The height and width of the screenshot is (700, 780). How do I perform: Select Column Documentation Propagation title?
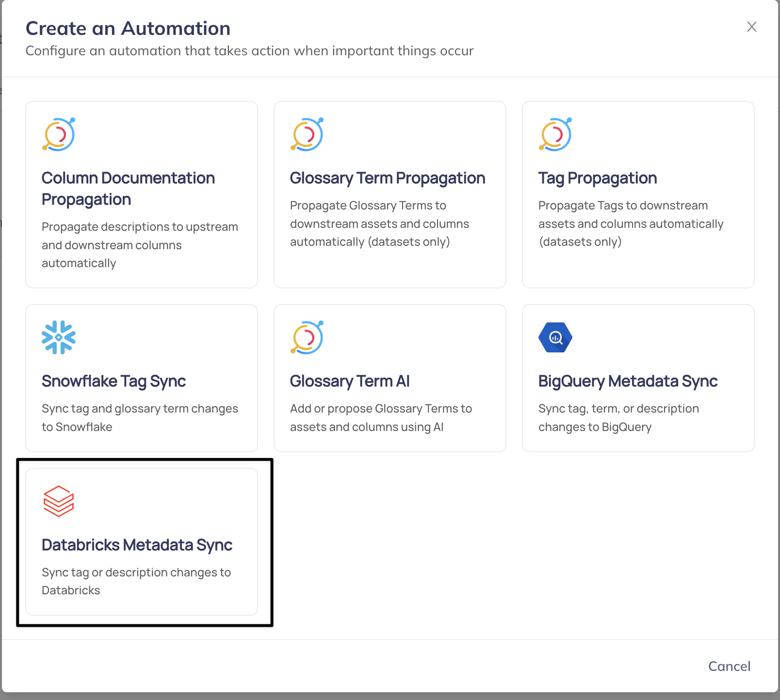click(x=128, y=189)
